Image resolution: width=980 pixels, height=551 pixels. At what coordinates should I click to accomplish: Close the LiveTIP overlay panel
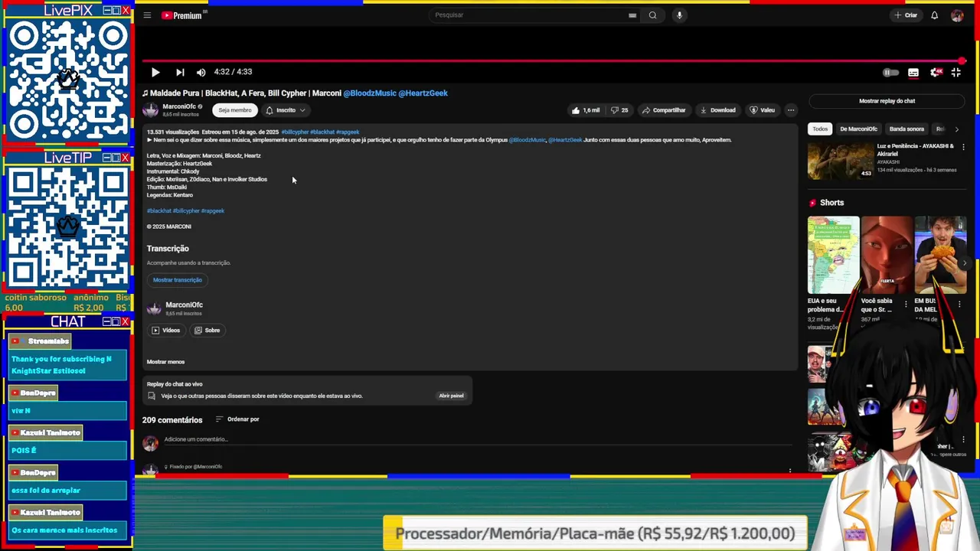126,158
